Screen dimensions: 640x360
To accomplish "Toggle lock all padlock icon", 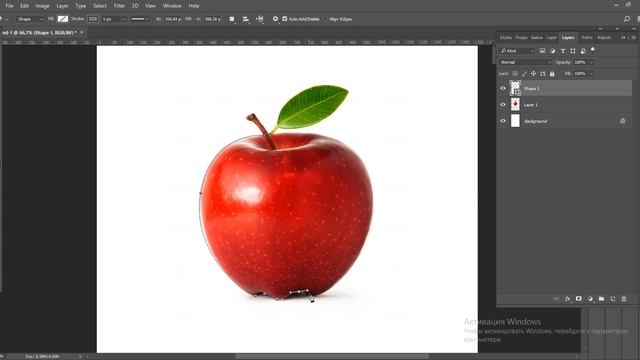I will (x=552, y=74).
